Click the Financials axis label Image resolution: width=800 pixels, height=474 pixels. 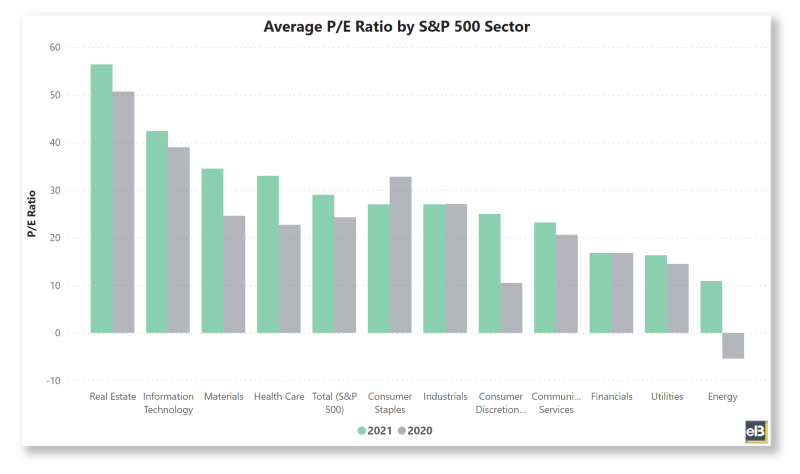coord(611,397)
